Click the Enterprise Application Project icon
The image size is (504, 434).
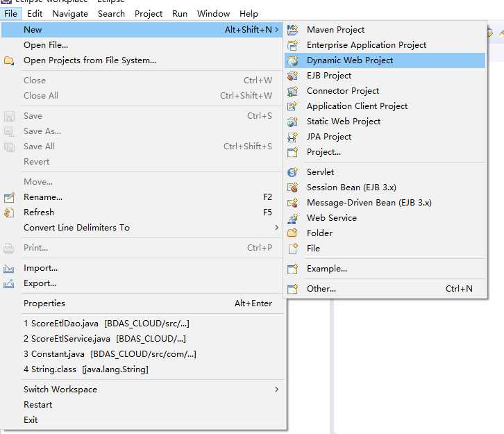point(292,45)
